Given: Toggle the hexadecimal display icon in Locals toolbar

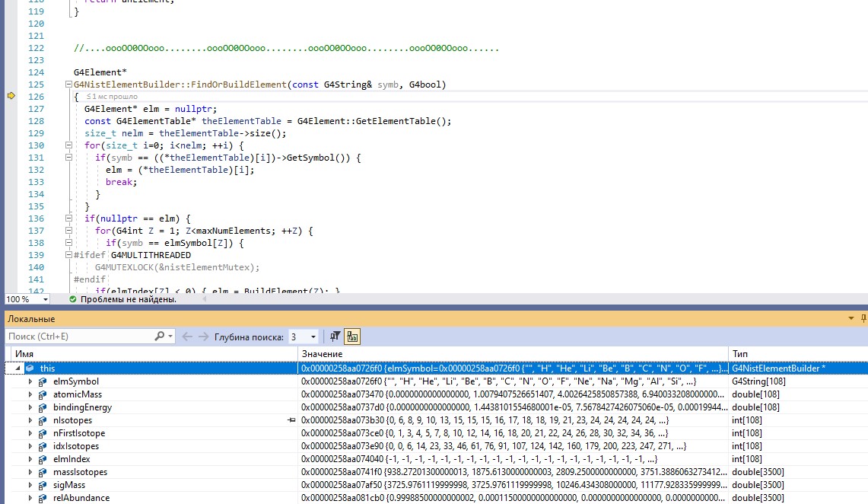Looking at the screenshot, I should coord(352,336).
